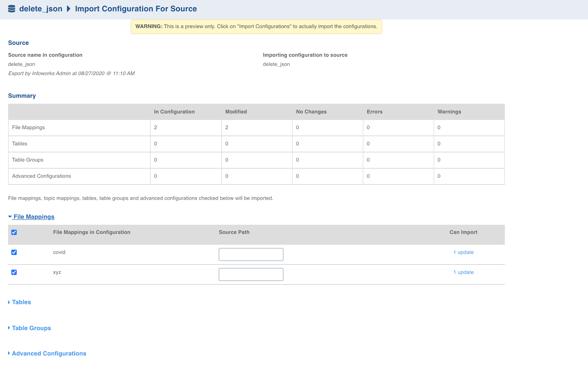
Task: Click File Mappings In Configuration value 2
Action: point(155,128)
